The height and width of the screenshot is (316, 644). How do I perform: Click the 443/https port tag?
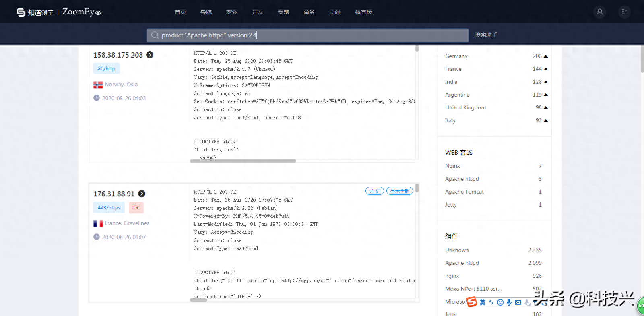[109, 208]
